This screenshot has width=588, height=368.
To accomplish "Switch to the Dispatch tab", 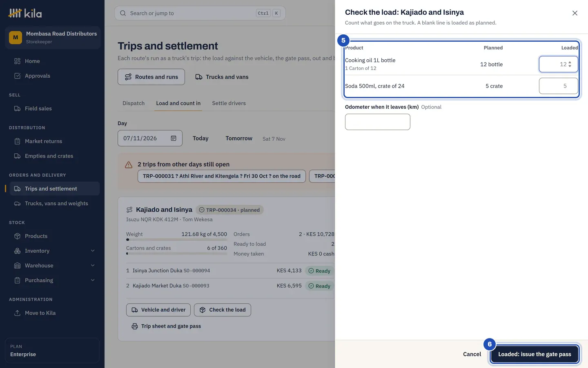I will point(134,103).
